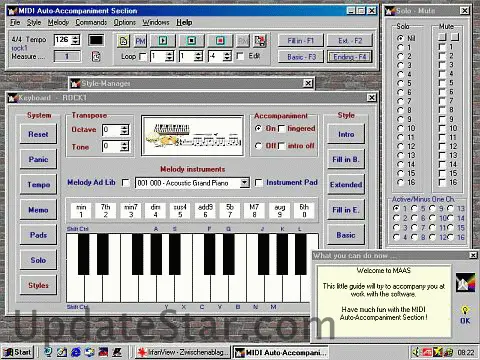
Task: Click the Fill in - F1 button
Action: pyautogui.click(x=301, y=41)
